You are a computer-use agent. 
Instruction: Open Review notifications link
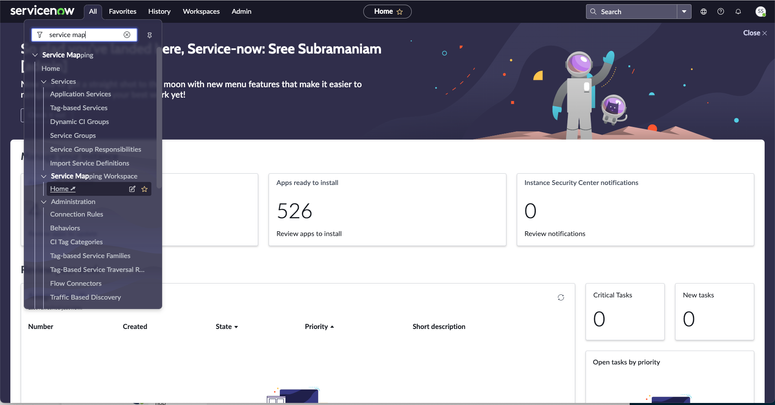point(555,233)
